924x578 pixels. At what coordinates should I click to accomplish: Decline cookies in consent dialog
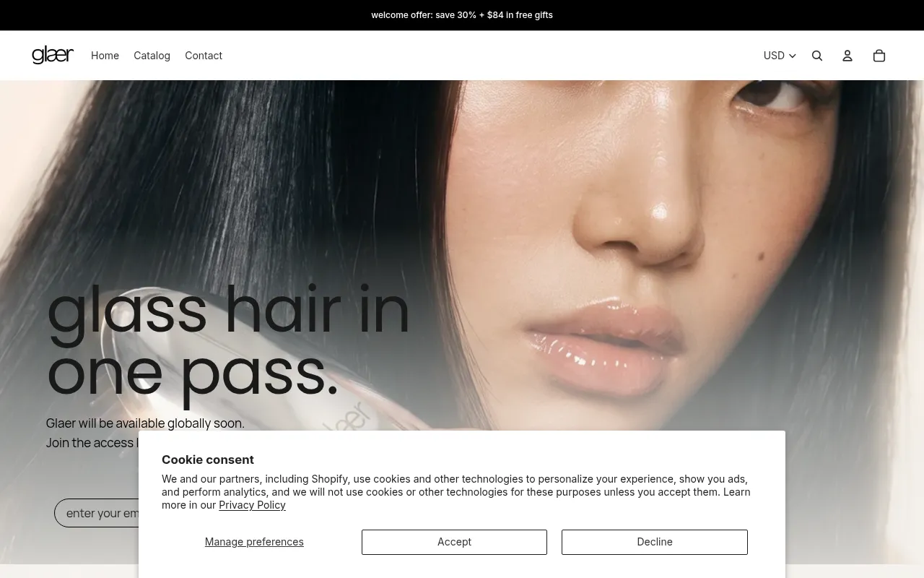(655, 542)
